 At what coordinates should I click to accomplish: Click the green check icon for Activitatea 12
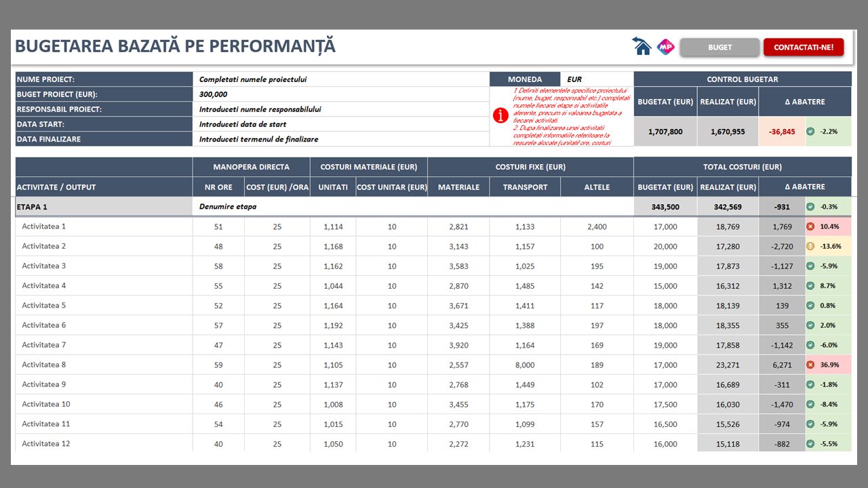(x=810, y=444)
